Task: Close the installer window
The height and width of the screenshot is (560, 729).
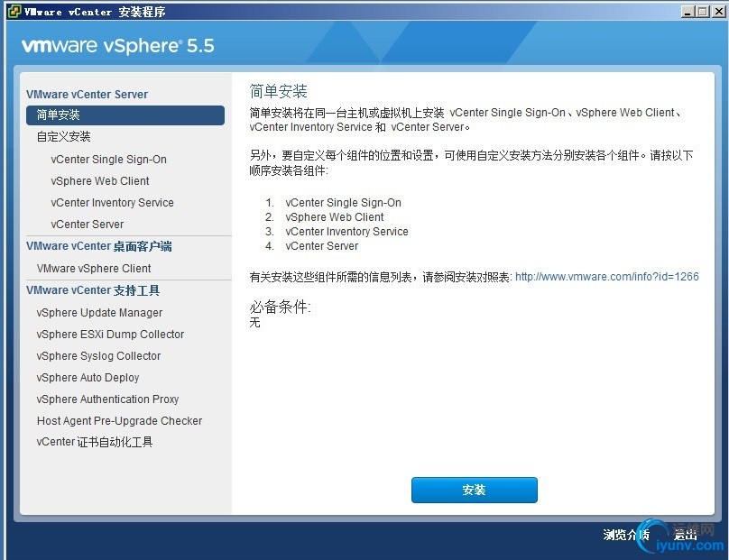Action: click(719, 12)
